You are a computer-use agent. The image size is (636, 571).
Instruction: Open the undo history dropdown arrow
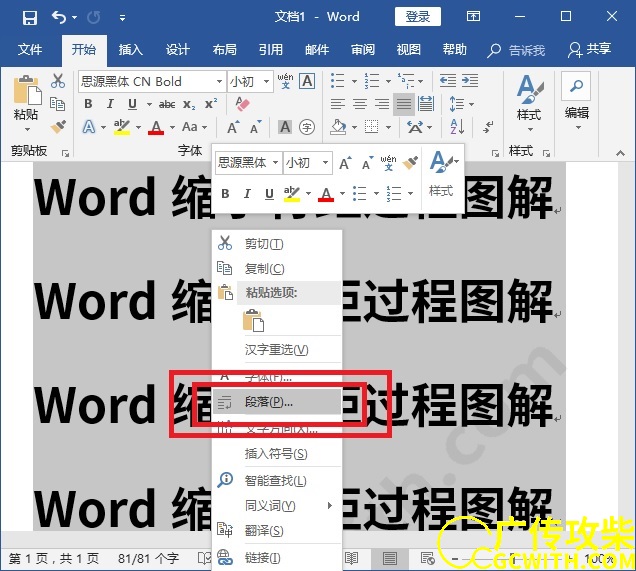[x=75, y=18]
